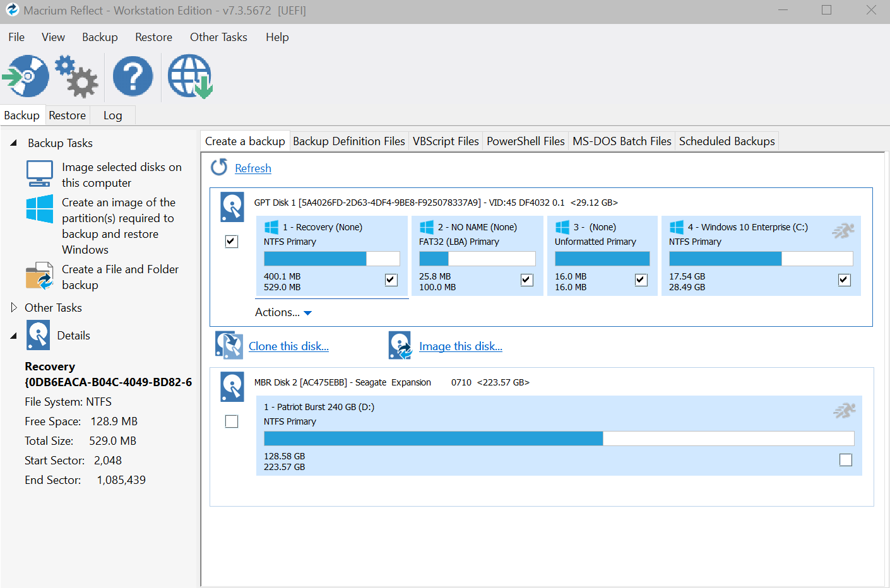The image size is (890, 588).
Task: Click the Clone this disk icon
Action: 229,345
